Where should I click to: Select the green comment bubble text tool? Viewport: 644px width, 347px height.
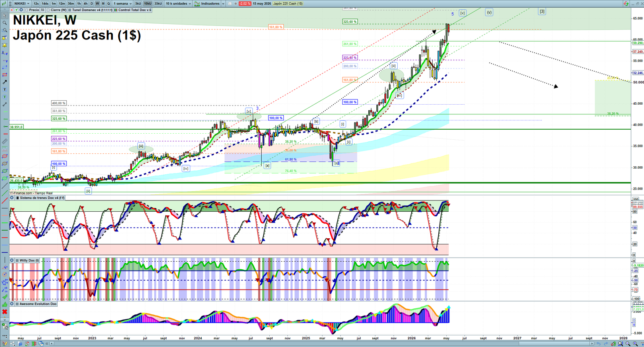click(x=4, y=97)
